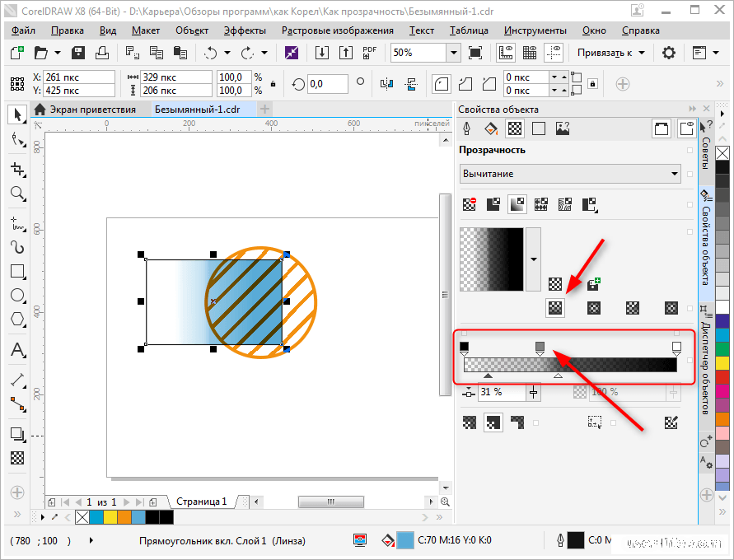
Task: Select the elliptical fountain transparency button
Action: coord(594,308)
